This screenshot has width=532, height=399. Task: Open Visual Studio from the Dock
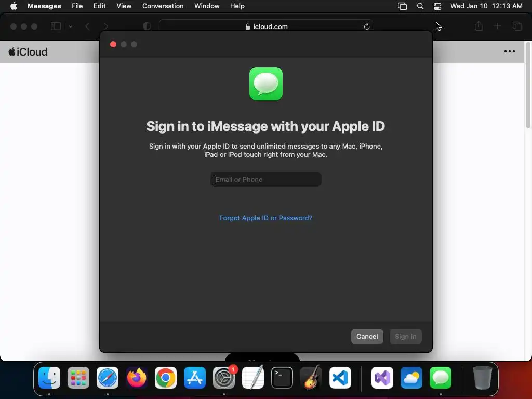coord(382,377)
